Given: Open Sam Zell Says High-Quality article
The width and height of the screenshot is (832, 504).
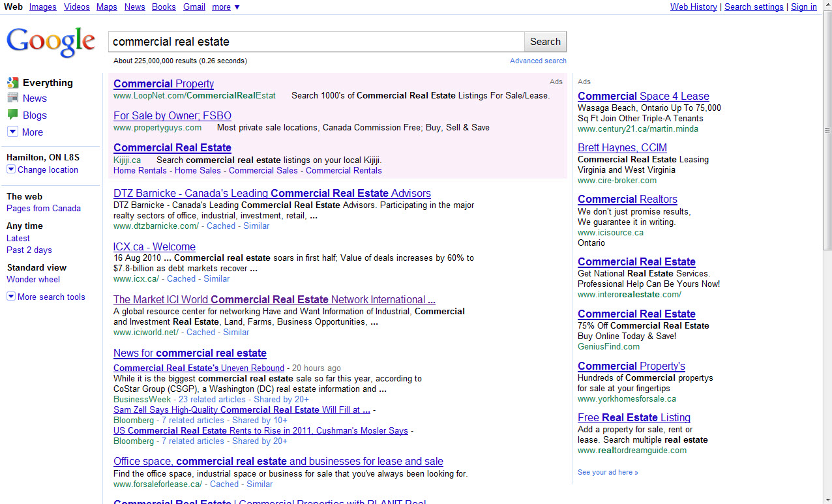Looking at the screenshot, I should (242, 409).
